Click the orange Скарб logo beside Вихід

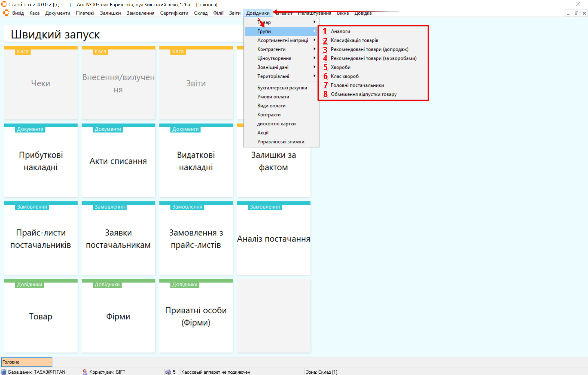pos(6,13)
